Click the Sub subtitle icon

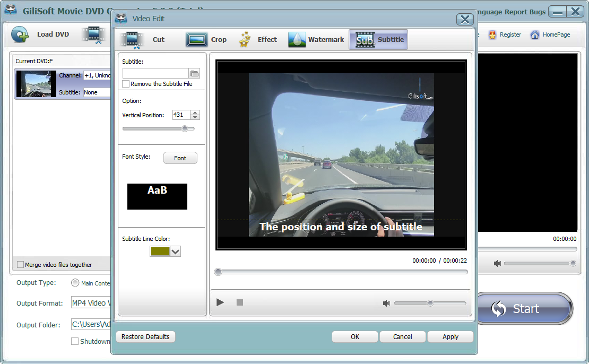tap(365, 40)
